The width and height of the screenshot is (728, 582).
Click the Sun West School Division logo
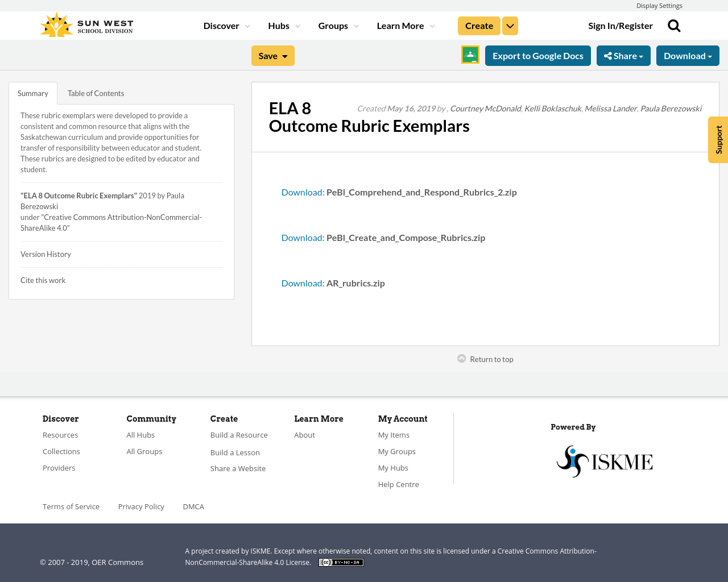point(85,24)
